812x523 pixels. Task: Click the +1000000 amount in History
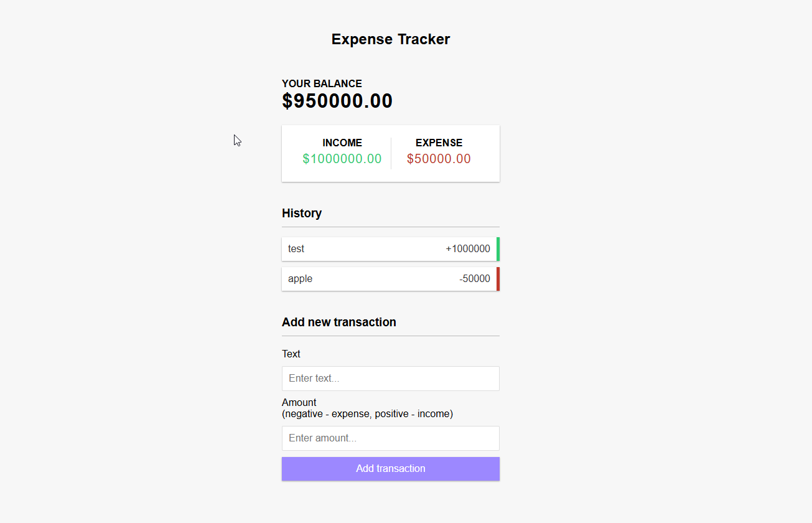coord(468,249)
